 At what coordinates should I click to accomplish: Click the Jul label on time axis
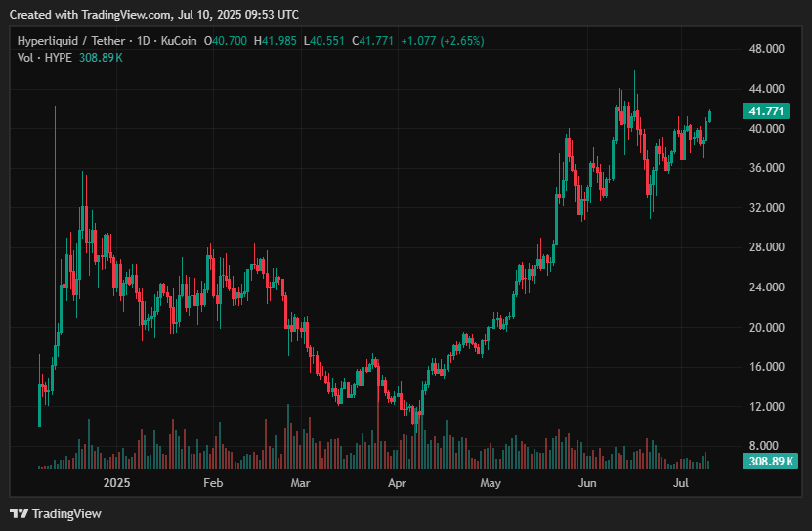[x=680, y=483]
